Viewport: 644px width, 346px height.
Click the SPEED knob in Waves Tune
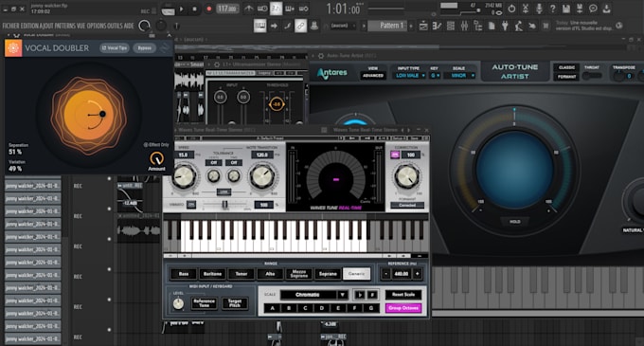[185, 176]
